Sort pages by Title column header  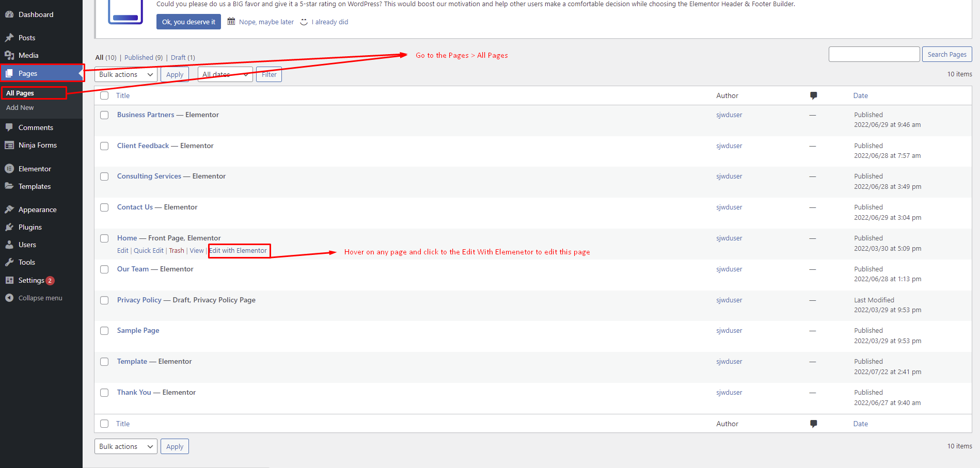(x=123, y=95)
